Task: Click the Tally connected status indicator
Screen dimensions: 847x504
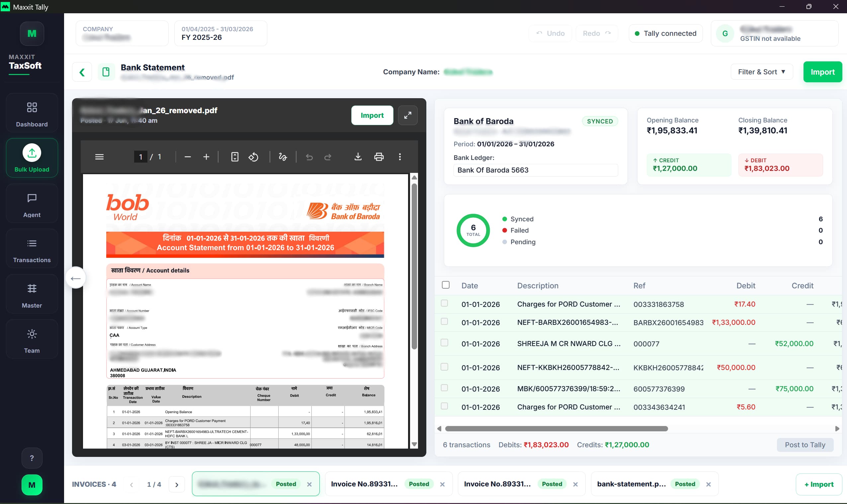Action: coord(666,33)
